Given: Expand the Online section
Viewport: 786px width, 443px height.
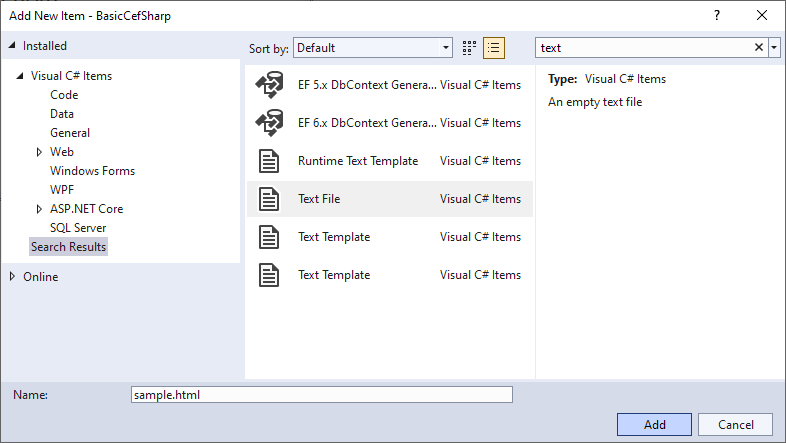Looking at the screenshot, I should pos(12,277).
